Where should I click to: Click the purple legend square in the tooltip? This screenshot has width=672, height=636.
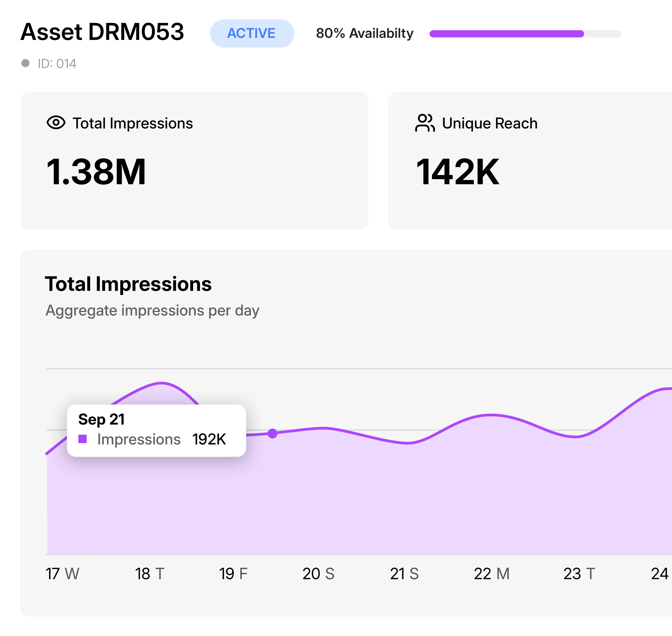(x=82, y=439)
